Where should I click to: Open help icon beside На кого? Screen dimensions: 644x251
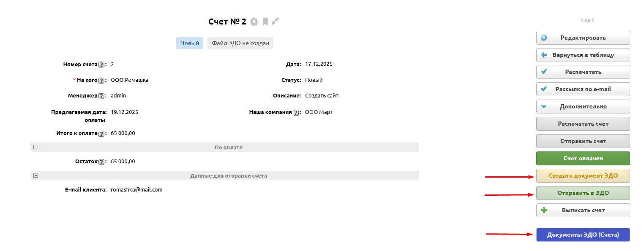coord(101,80)
